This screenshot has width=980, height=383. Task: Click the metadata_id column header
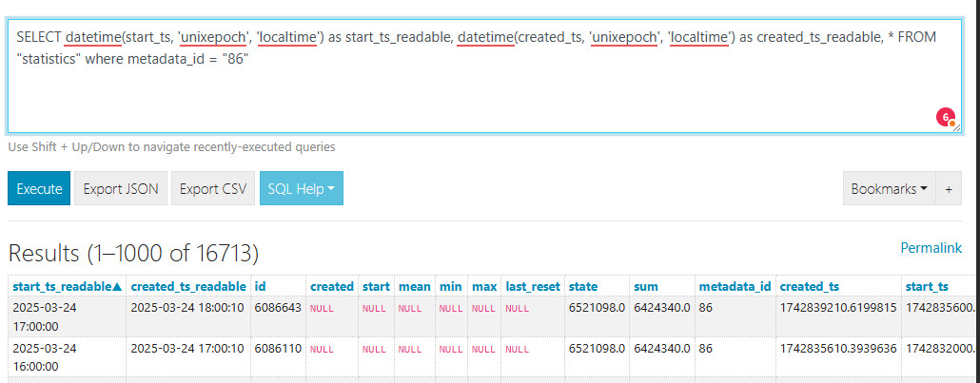click(x=734, y=286)
